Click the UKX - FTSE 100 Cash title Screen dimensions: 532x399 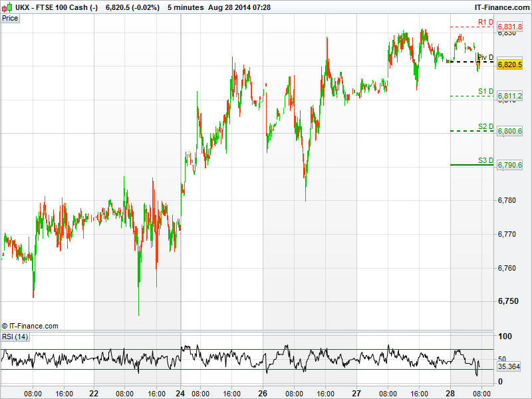pyautogui.click(x=57, y=7)
